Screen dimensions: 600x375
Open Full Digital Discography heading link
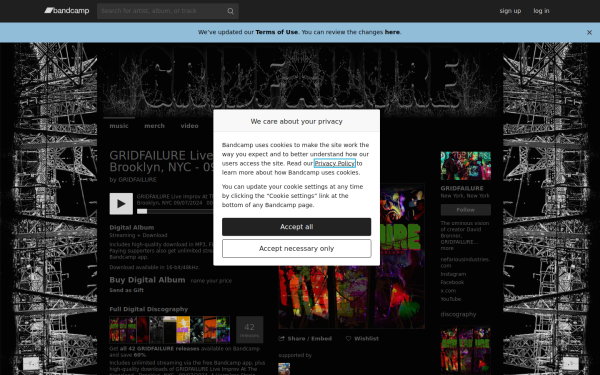tap(148, 309)
